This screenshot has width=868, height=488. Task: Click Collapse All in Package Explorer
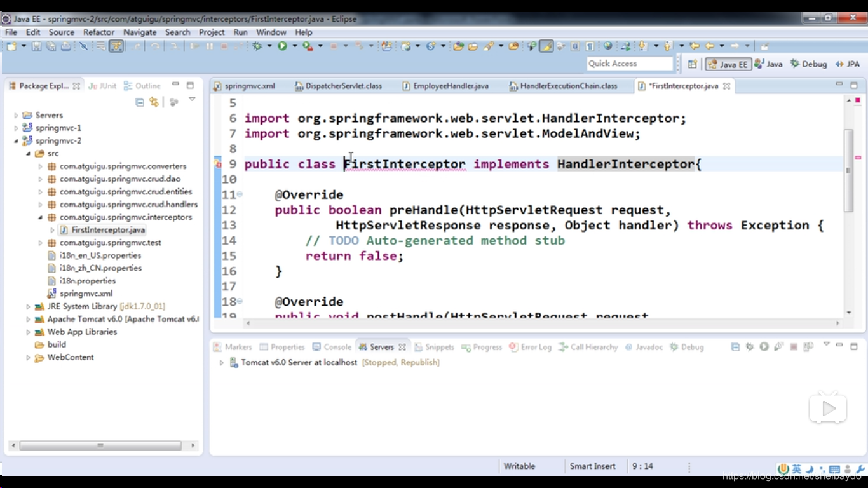coord(140,102)
